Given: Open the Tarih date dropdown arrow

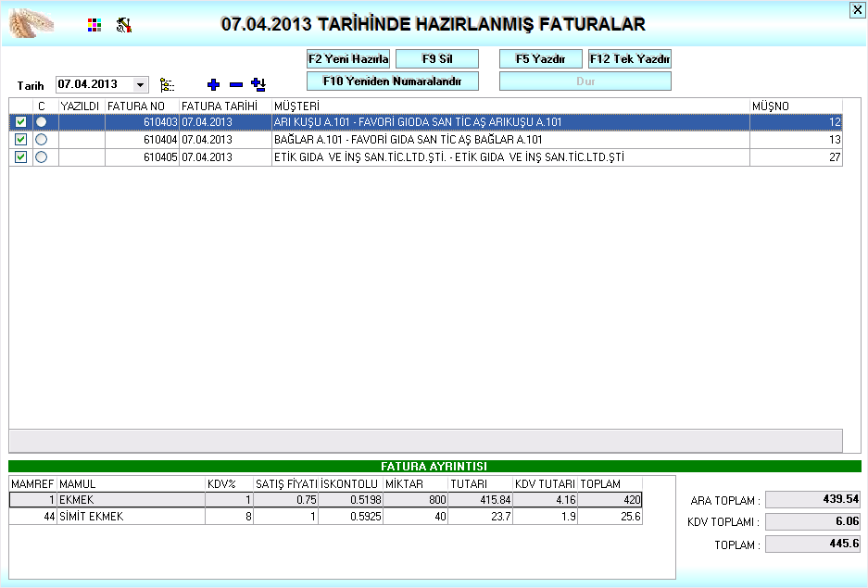Looking at the screenshot, I should (x=141, y=84).
